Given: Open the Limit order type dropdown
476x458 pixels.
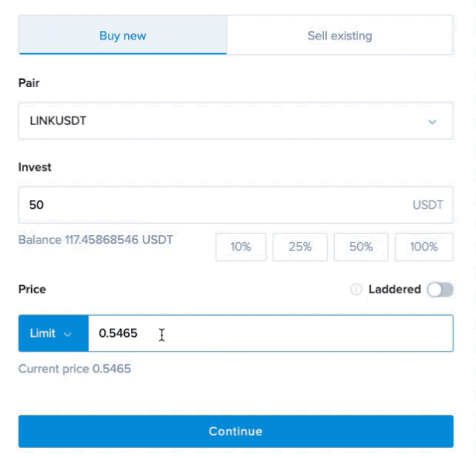Looking at the screenshot, I should 54,333.
